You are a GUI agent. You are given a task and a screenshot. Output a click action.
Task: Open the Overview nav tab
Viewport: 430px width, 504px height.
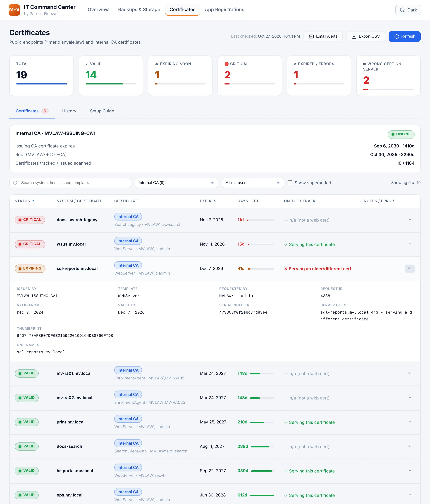point(98,9)
